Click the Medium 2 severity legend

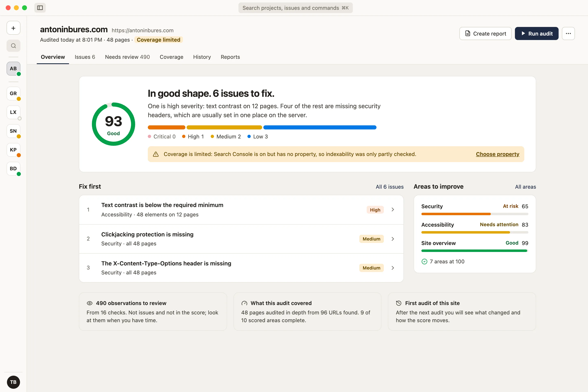point(226,137)
